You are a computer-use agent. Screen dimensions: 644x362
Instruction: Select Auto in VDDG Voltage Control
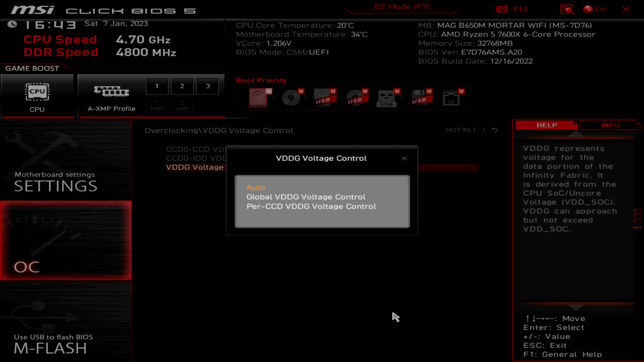(255, 187)
